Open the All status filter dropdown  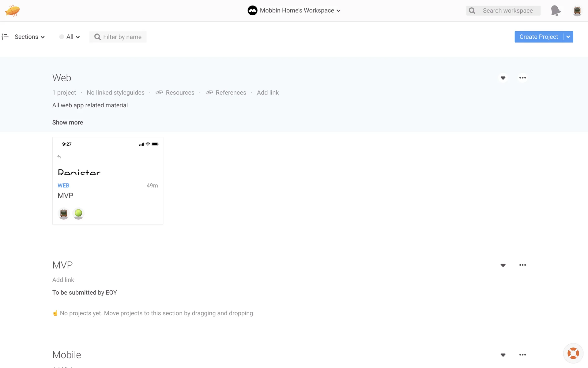[70, 37]
